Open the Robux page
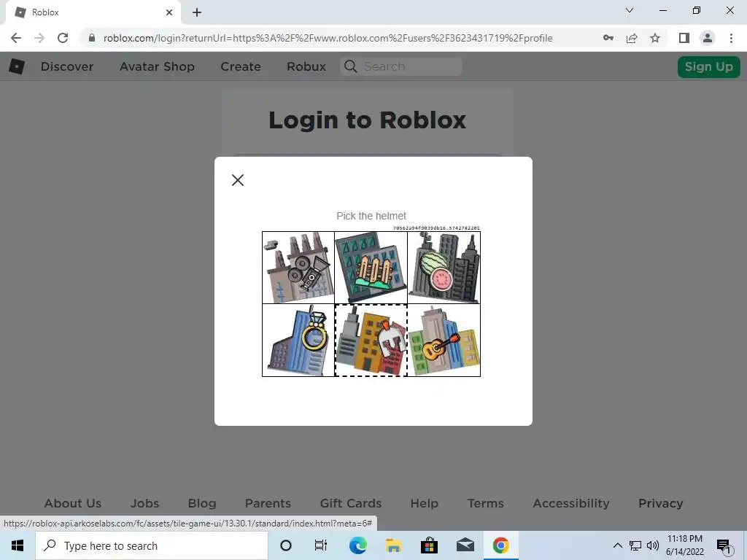This screenshot has height=560, width=747. point(306,66)
